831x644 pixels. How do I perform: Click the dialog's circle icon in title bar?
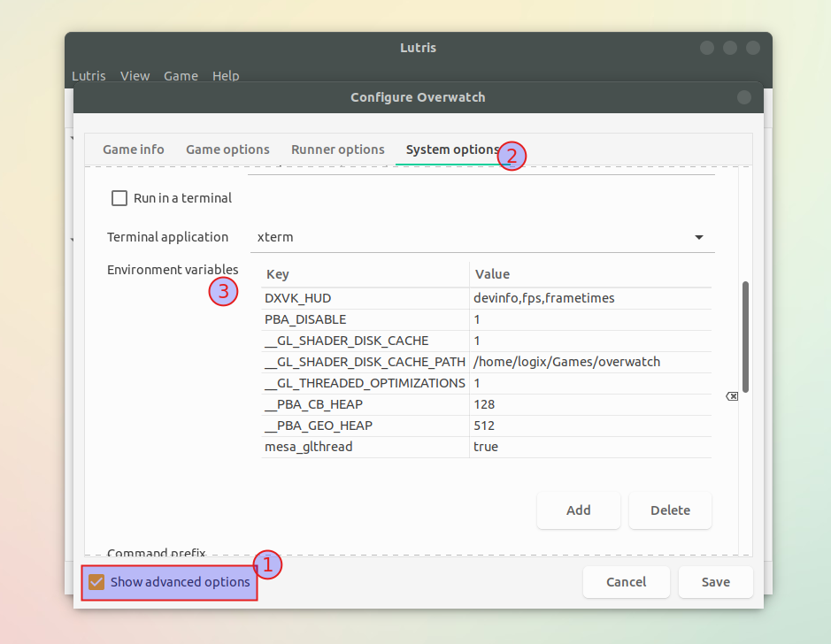[x=744, y=97]
